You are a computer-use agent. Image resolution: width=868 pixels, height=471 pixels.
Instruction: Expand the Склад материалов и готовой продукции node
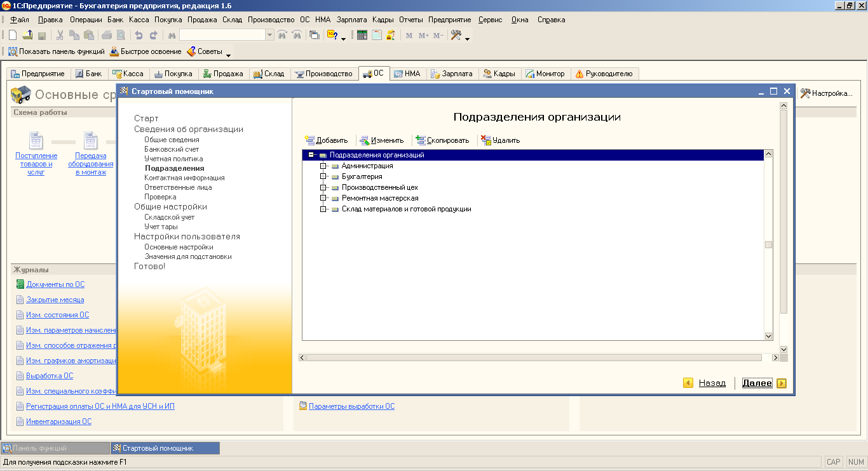[323, 209]
